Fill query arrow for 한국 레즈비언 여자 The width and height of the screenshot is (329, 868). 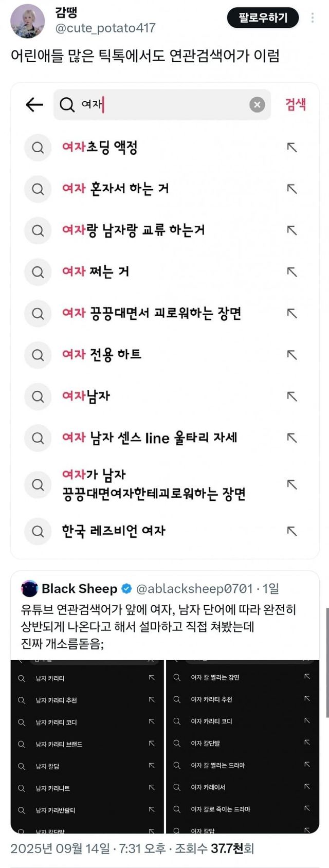(x=292, y=531)
